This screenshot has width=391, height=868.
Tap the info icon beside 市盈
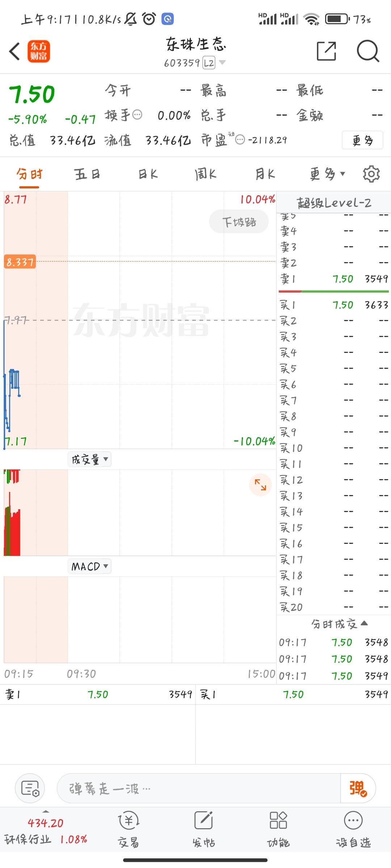click(x=240, y=140)
